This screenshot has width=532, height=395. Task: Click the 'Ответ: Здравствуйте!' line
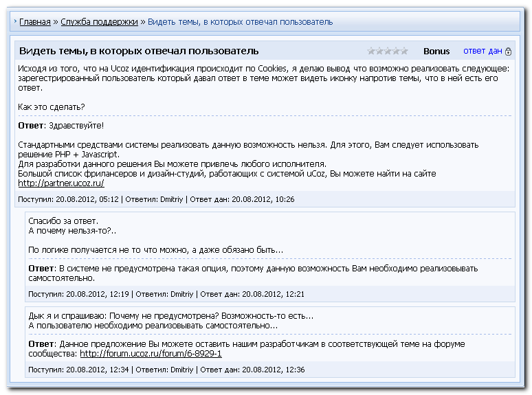pyautogui.click(x=60, y=126)
